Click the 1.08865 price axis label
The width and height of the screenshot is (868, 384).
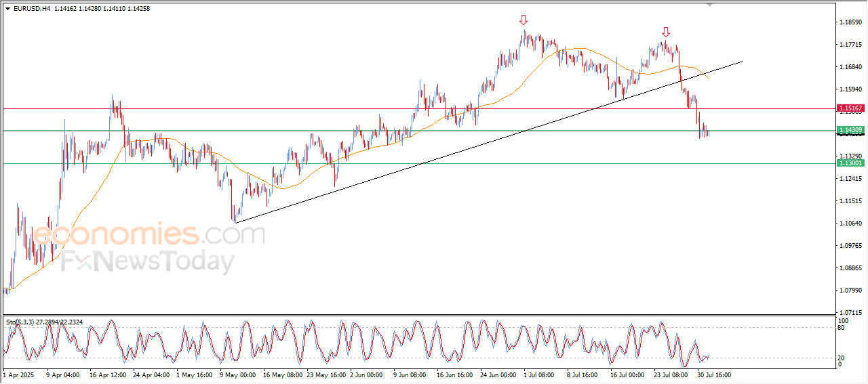pyautogui.click(x=850, y=268)
